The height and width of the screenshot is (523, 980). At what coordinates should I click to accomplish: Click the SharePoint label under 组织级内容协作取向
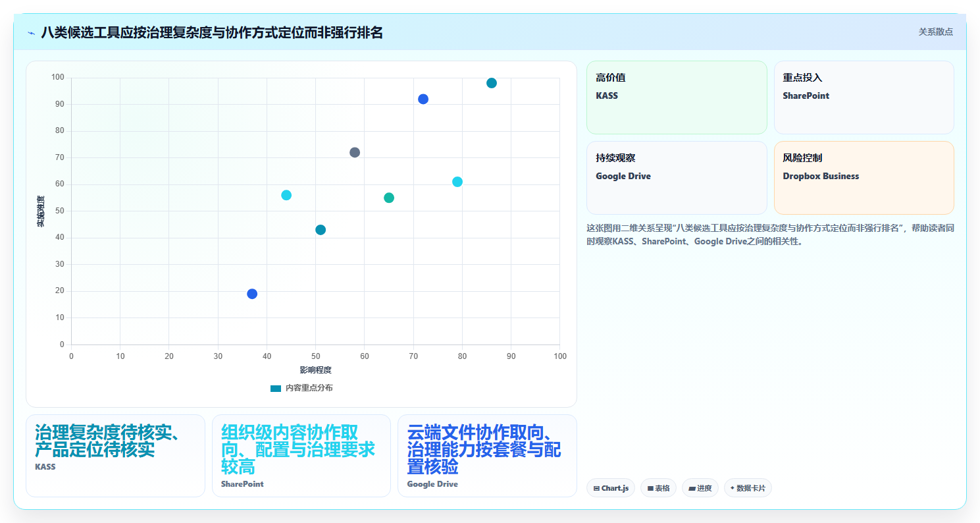pos(242,483)
